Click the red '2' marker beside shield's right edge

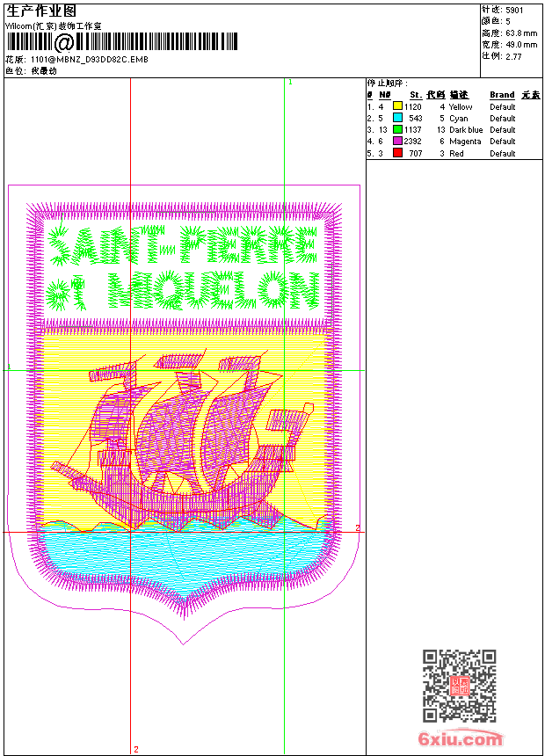point(358,527)
